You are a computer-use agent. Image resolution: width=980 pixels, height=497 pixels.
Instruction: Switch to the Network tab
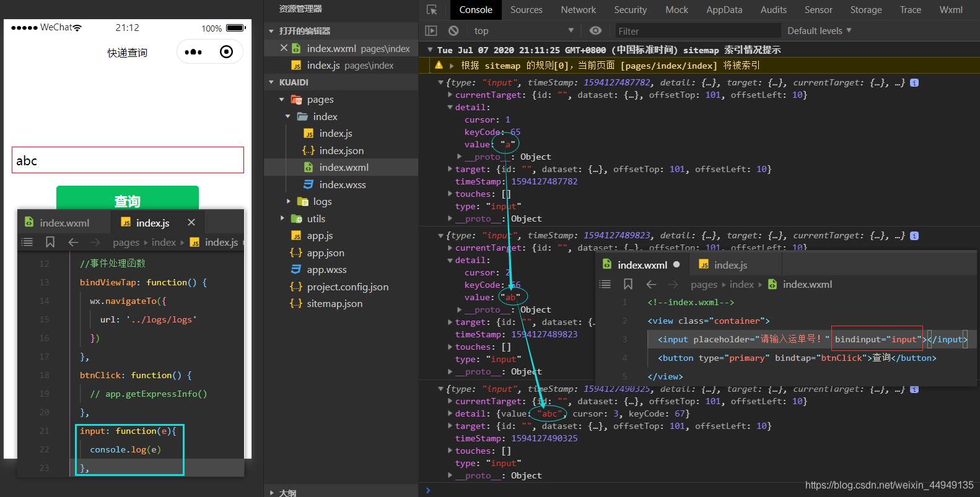578,10
